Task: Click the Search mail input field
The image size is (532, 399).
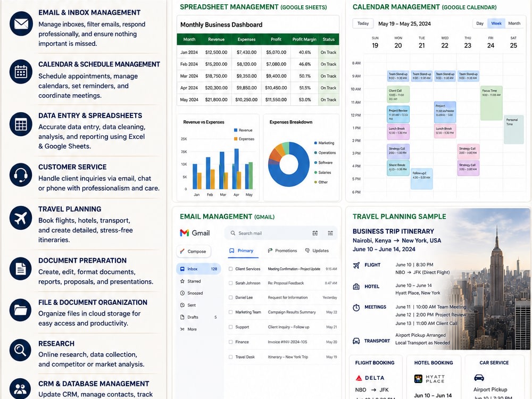Action: point(280,233)
